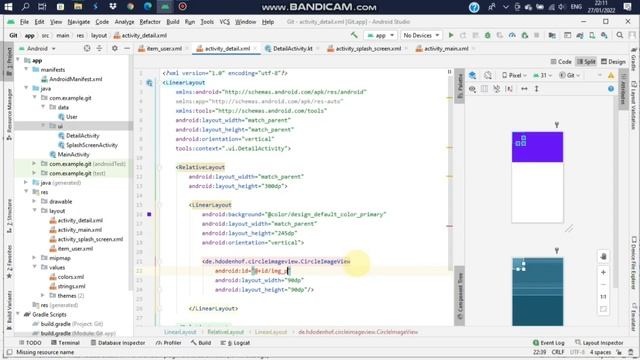The height and width of the screenshot is (360, 640).
Task: Open the Component Tree side panel
Action: (x=460, y=296)
